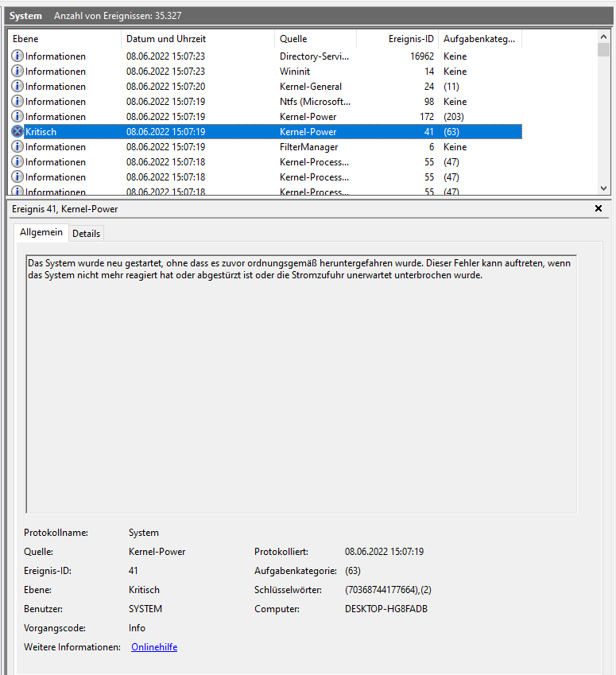Select the Kritisch Kernel-Power 41 row

click(x=265, y=132)
